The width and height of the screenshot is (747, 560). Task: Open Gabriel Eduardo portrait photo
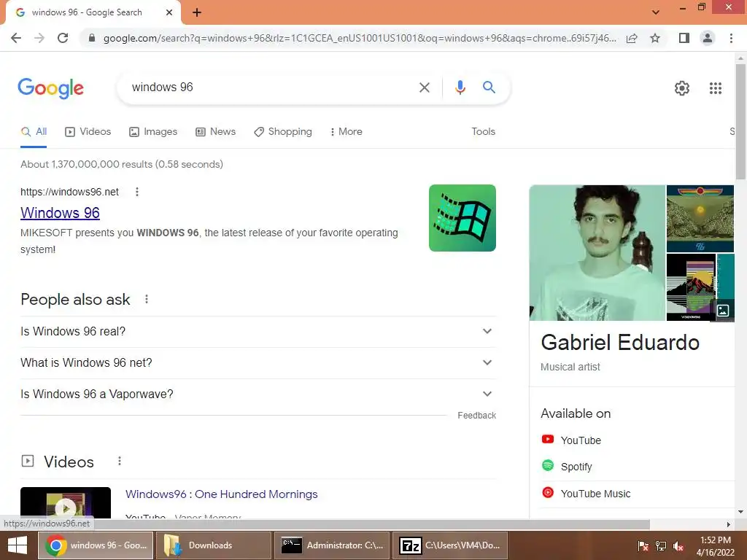[597, 253]
